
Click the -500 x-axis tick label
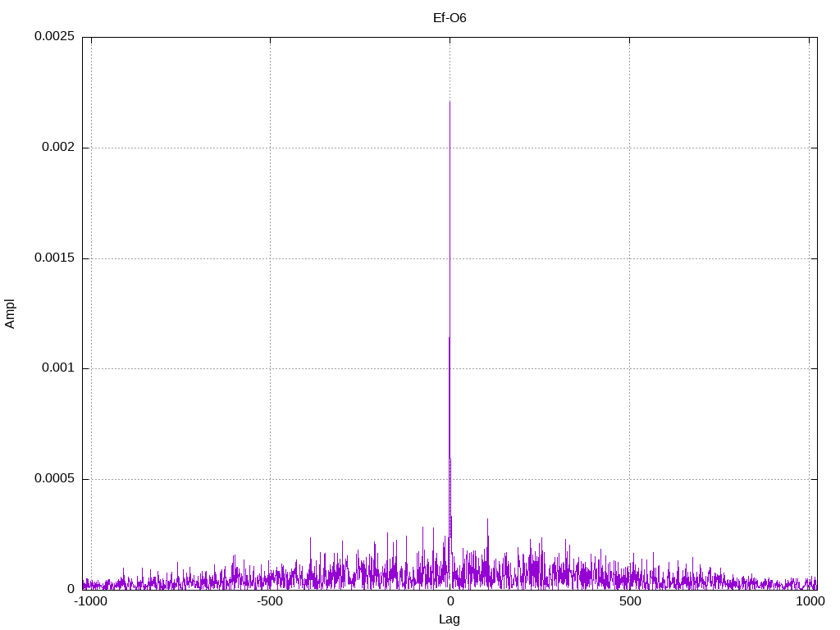(269, 601)
